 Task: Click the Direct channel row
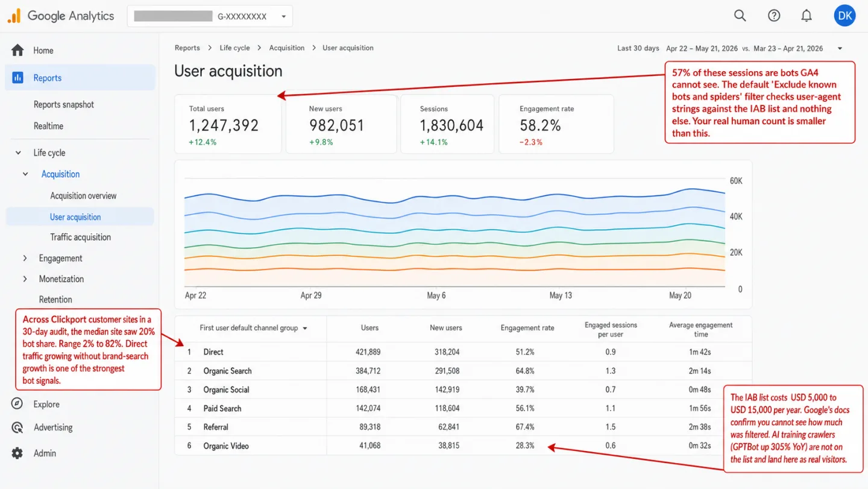463,352
